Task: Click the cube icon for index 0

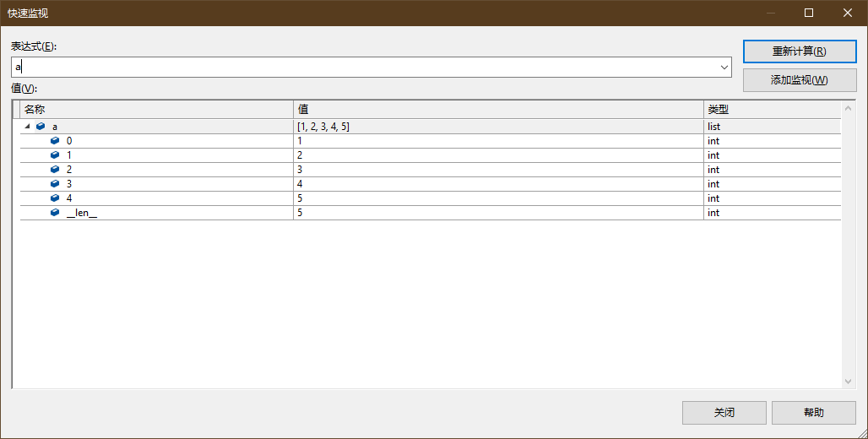Action: click(x=55, y=141)
